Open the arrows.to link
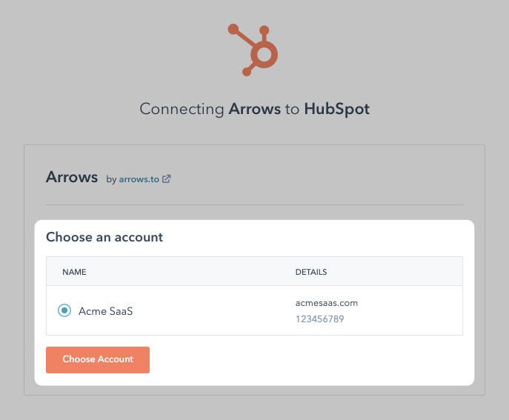This screenshot has width=509, height=420. (139, 179)
